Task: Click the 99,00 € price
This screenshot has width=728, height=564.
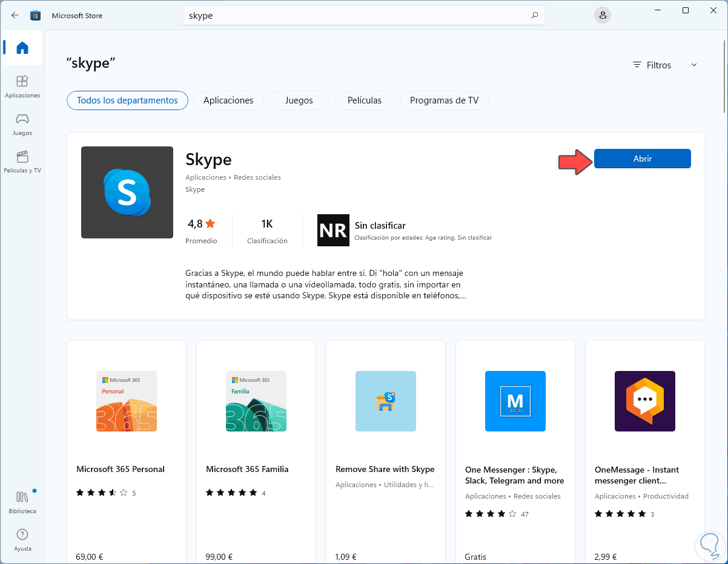Action: [x=219, y=557]
